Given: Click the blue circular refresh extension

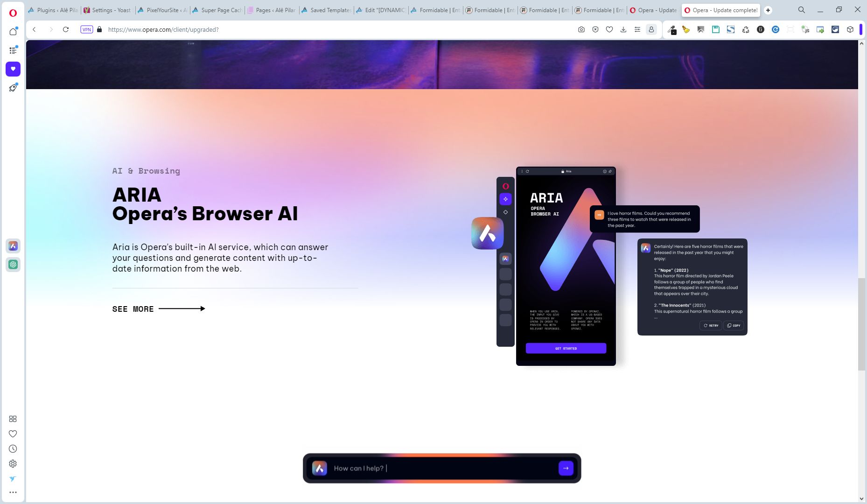Looking at the screenshot, I should (776, 29).
